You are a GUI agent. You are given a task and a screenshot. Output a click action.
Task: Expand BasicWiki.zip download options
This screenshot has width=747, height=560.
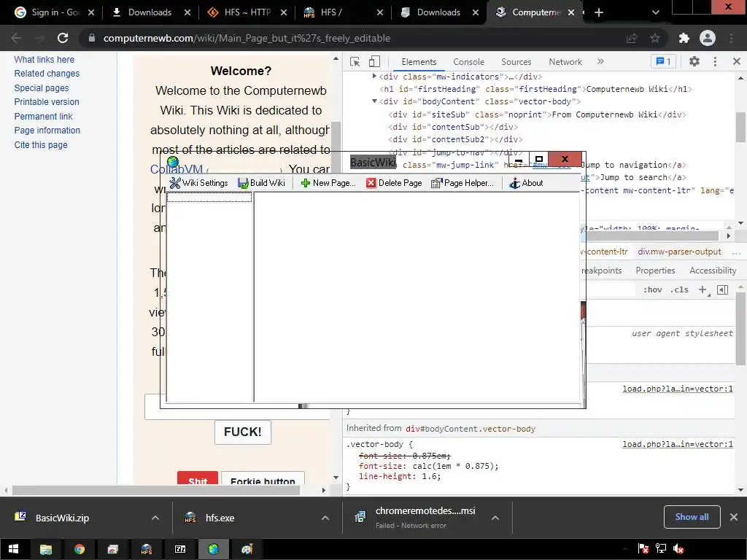(155, 518)
